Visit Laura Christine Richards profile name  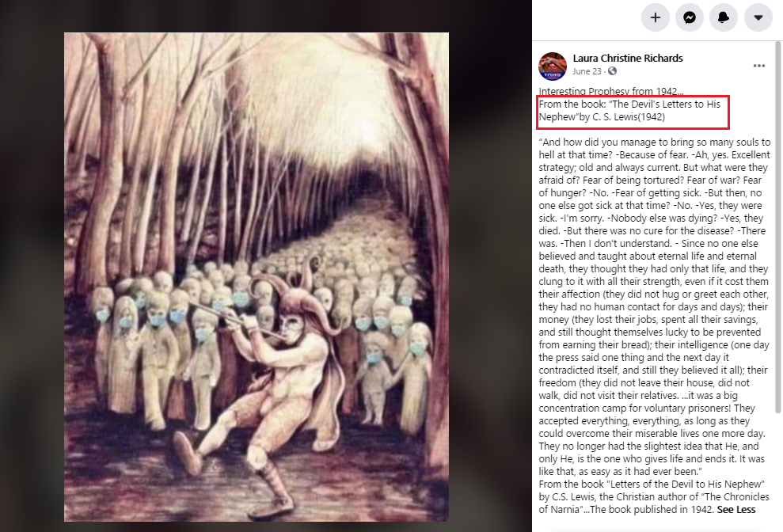628,58
